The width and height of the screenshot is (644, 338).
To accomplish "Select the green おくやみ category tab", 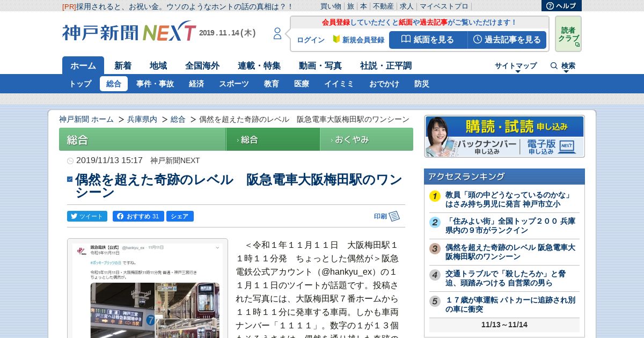I will 367,139.
